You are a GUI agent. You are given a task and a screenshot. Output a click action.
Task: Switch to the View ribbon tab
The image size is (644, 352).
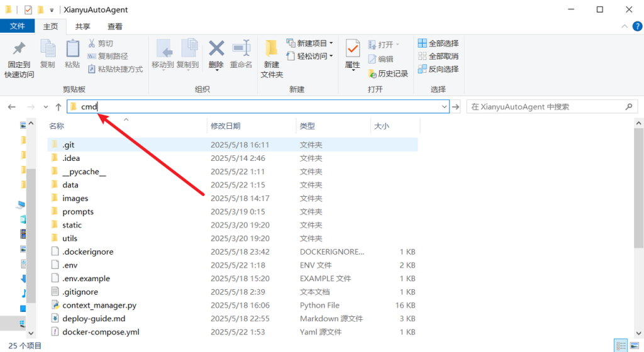coord(115,26)
